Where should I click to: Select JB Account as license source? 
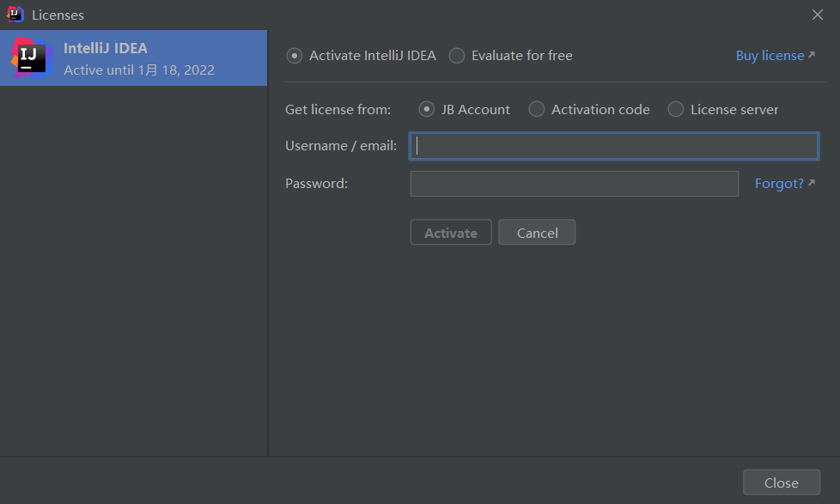464,109
